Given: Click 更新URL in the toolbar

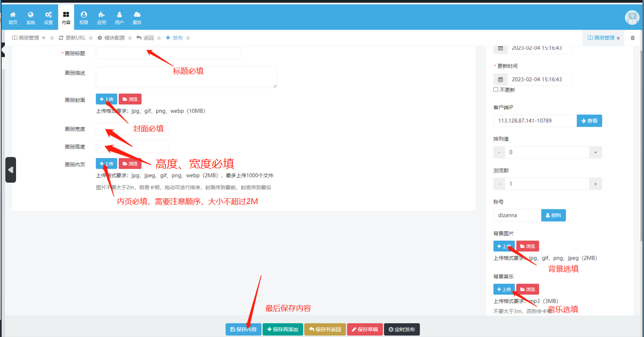Looking at the screenshot, I should pyautogui.click(x=72, y=38).
